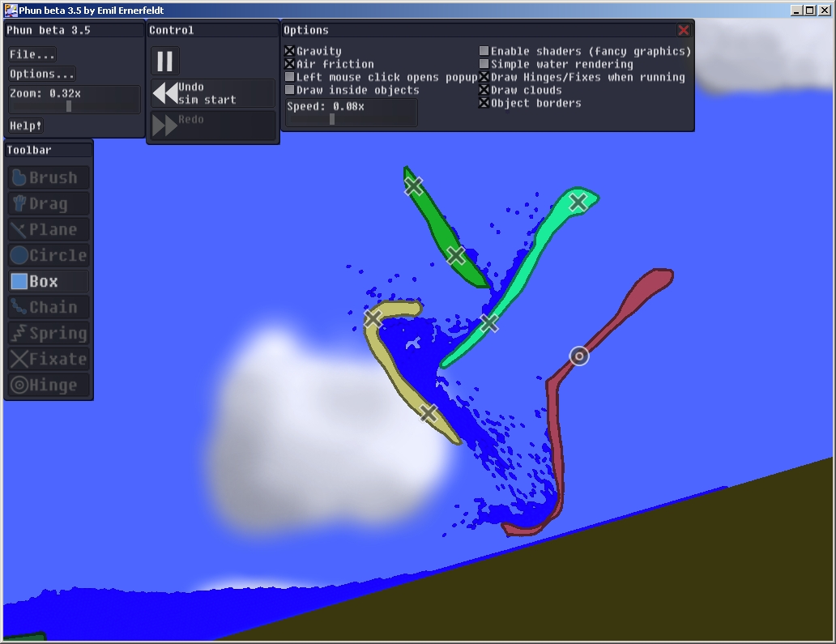Close the Options panel

pos(684,30)
